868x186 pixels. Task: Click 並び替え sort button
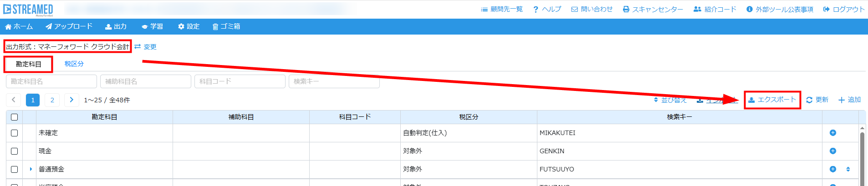[670, 100]
